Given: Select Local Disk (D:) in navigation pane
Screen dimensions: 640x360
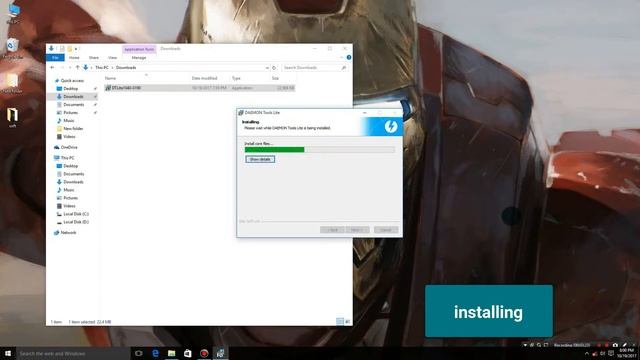Looking at the screenshot, I should click(76, 222).
